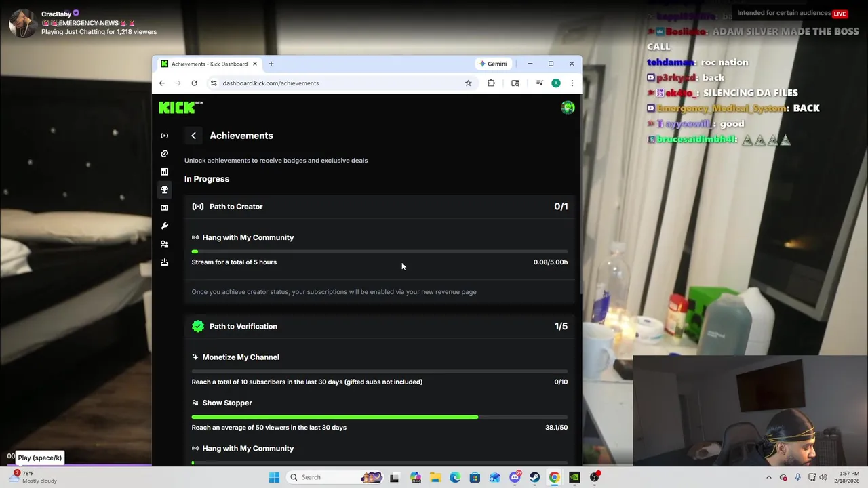Open the tab search icon in Chrome toolbar
Screen dimensions: 868x488
(515, 83)
